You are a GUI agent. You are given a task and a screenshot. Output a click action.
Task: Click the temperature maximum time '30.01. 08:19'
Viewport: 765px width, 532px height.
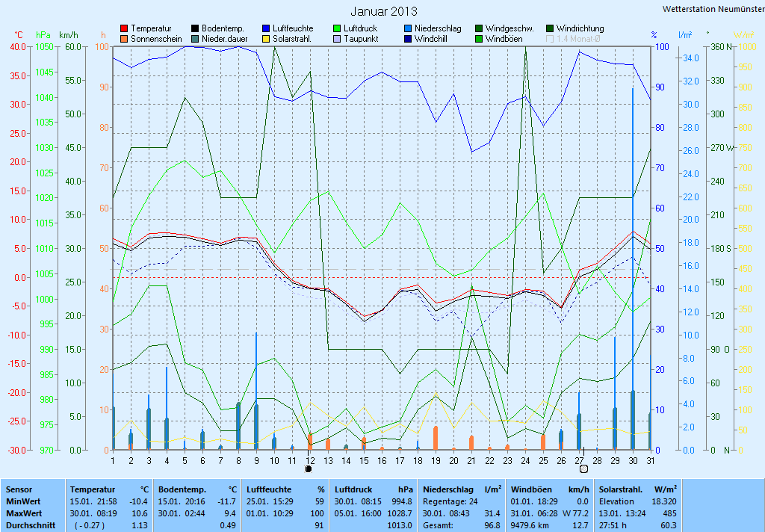93,513
